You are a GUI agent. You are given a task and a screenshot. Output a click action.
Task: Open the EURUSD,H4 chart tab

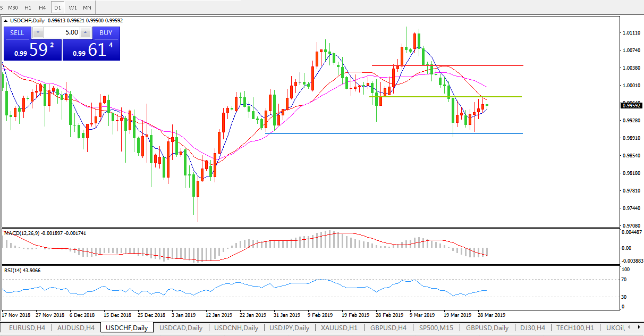[x=26, y=328]
